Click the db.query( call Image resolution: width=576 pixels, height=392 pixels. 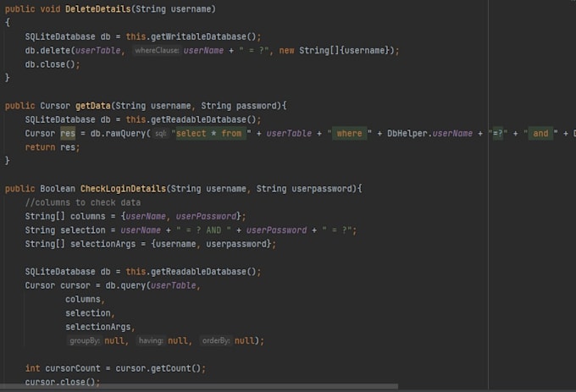click(x=127, y=285)
